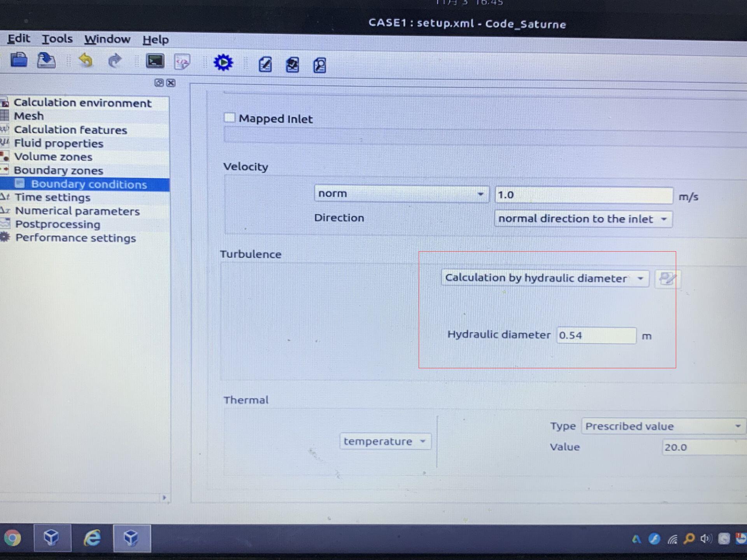Open the Tools menu
The height and width of the screenshot is (560, 747).
click(x=57, y=39)
